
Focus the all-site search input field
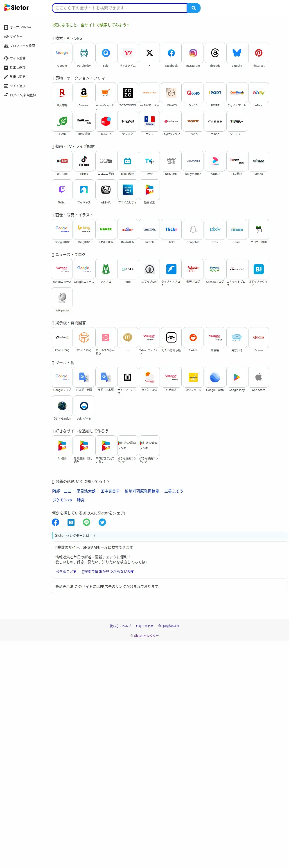[x=120, y=8]
